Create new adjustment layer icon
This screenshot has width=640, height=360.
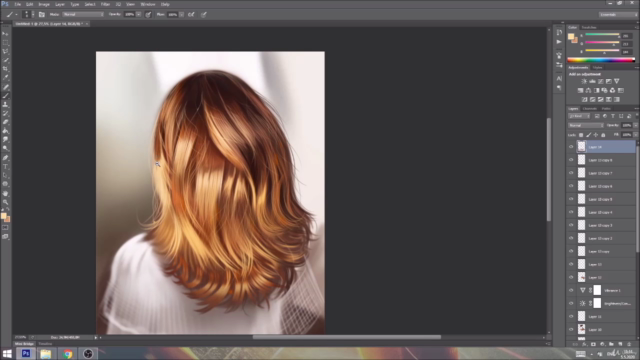602,344
